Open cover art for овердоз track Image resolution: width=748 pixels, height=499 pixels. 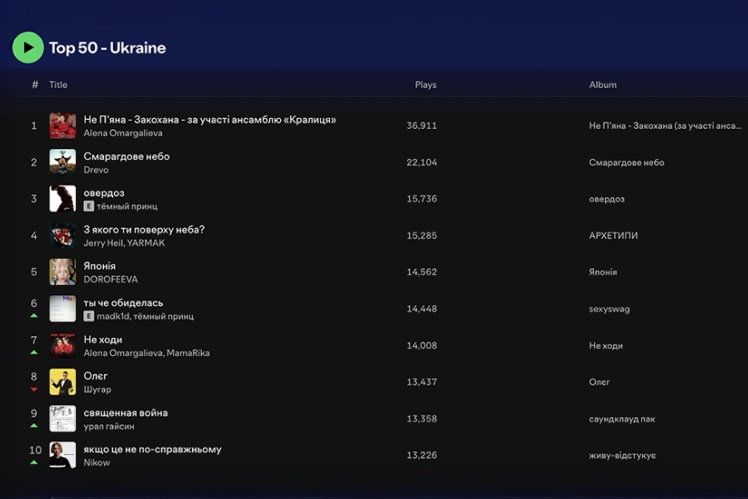click(62, 198)
